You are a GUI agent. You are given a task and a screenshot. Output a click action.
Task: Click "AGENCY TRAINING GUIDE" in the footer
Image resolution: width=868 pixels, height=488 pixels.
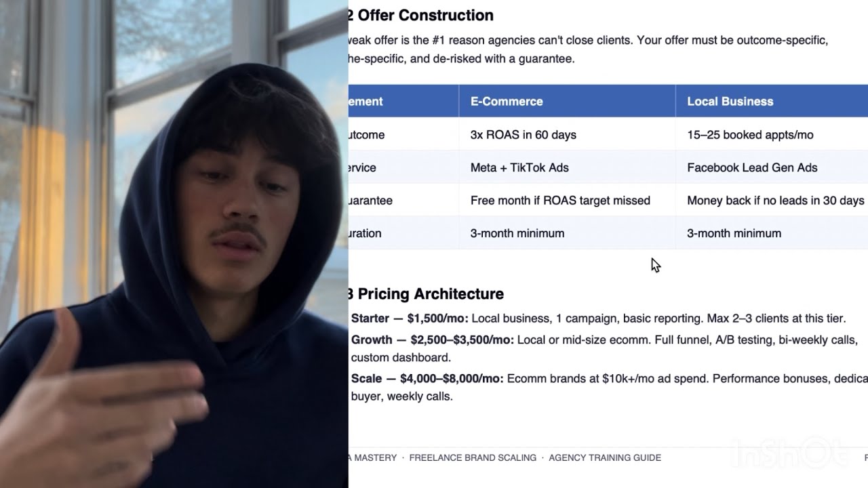coord(604,458)
